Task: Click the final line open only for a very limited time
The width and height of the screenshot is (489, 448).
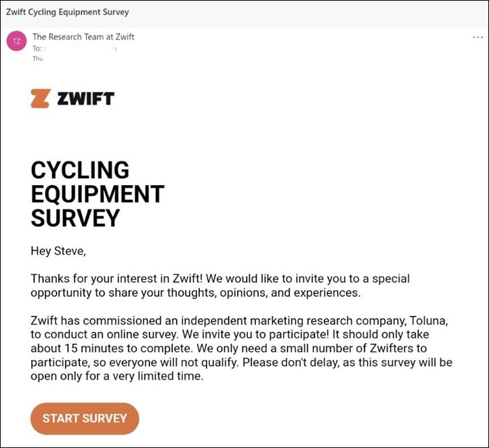Action: (117, 376)
